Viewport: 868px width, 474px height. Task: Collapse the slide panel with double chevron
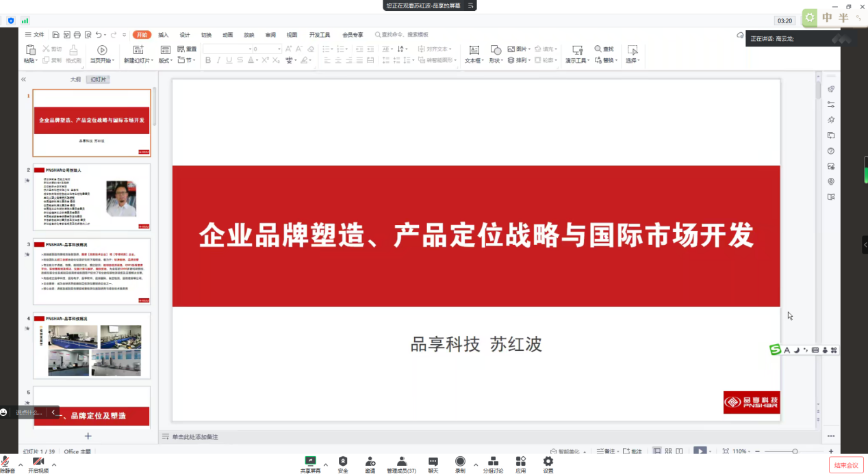point(23,79)
